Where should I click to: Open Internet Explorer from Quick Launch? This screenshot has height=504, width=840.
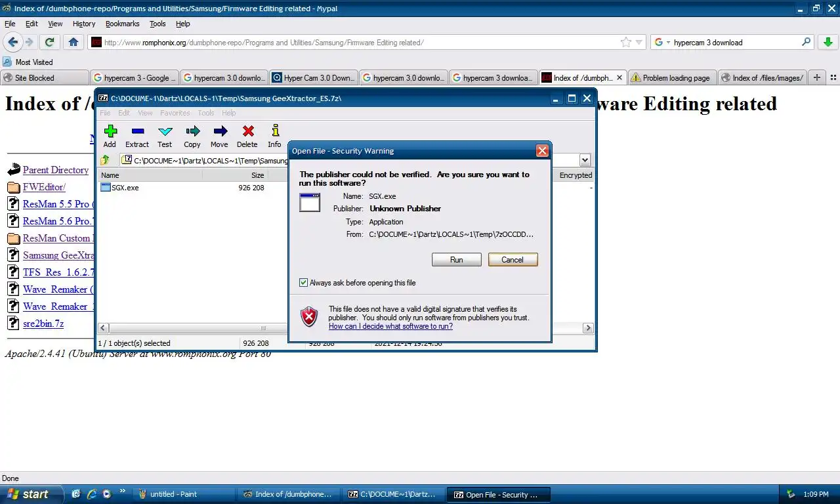click(91, 494)
